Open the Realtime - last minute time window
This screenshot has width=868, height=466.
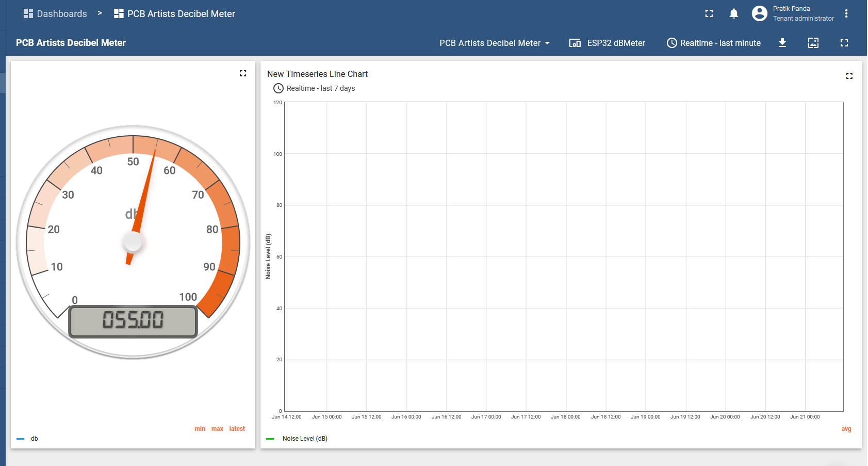click(714, 43)
